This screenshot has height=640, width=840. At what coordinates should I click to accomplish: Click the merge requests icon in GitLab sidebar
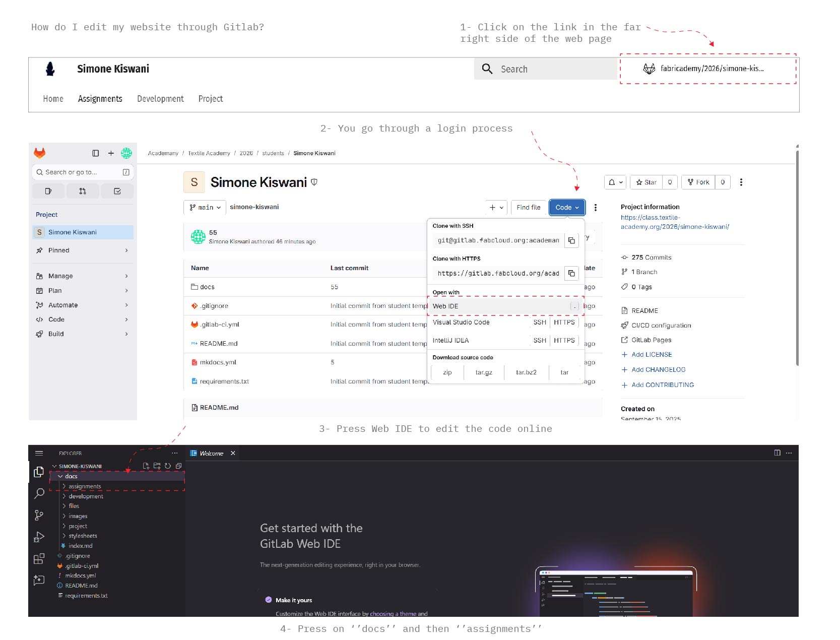[83, 191]
